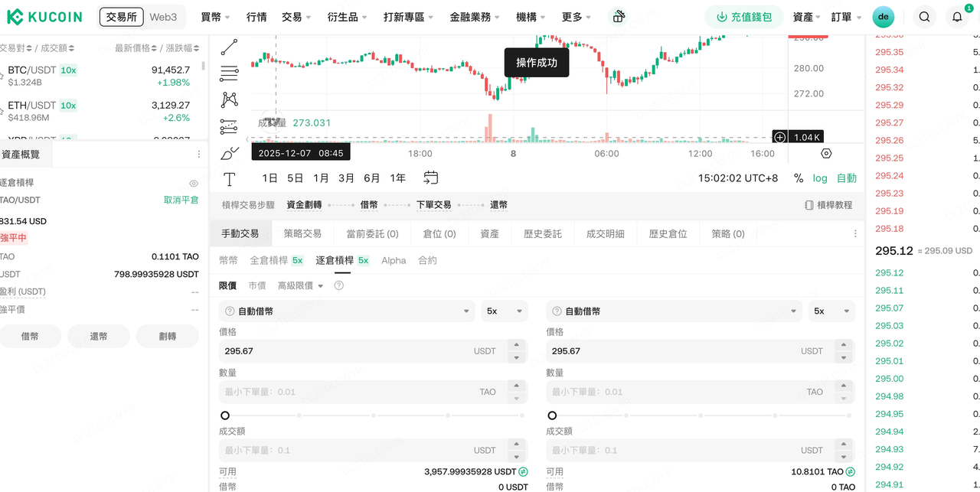Click the gift box rewards icon
980x492 pixels.
pyautogui.click(x=619, y=17)
